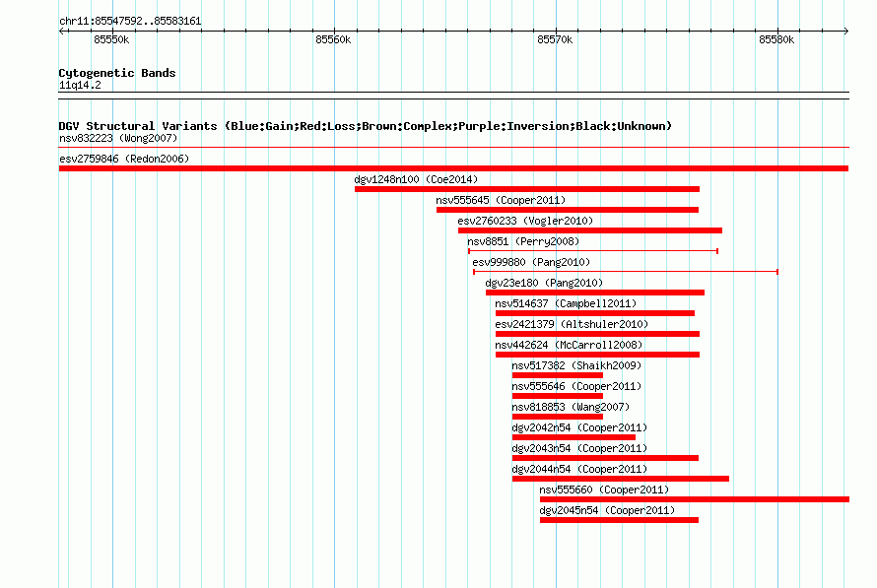877x588 pixels.
Task: Select the nsv555646 (Cooper2011) label
Action: click(x=576, y=386)
